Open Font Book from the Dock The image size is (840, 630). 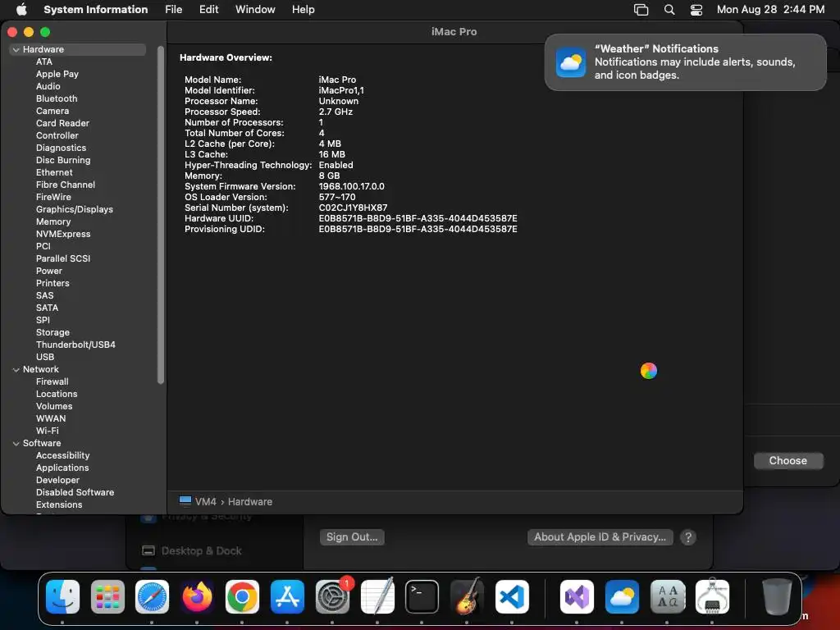pos(667,596)
